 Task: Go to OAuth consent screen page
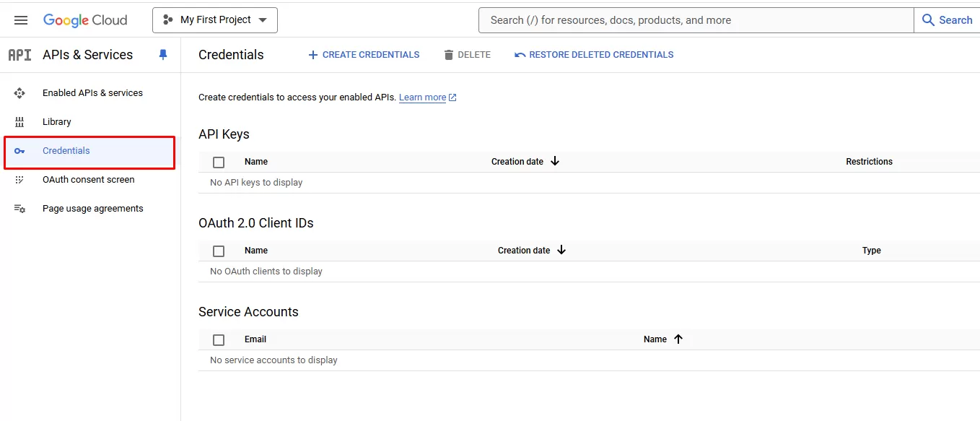[x=88, y=180]
